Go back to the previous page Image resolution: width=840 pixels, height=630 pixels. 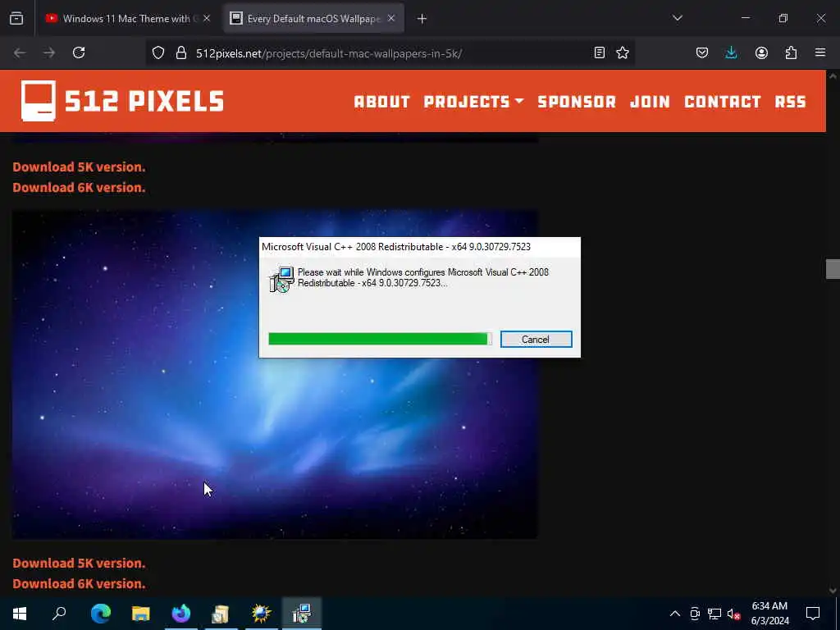(x=20, y=52)
